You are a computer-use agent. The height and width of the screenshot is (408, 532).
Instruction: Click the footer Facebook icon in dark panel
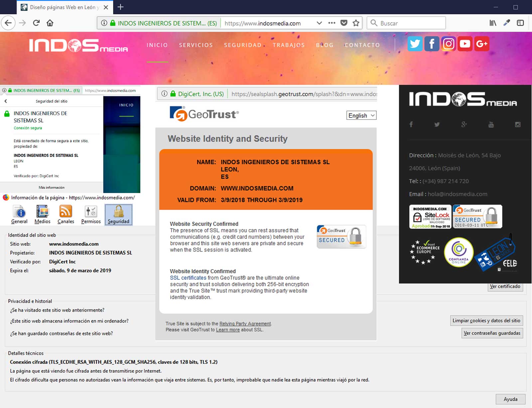[x=411, y=124]
